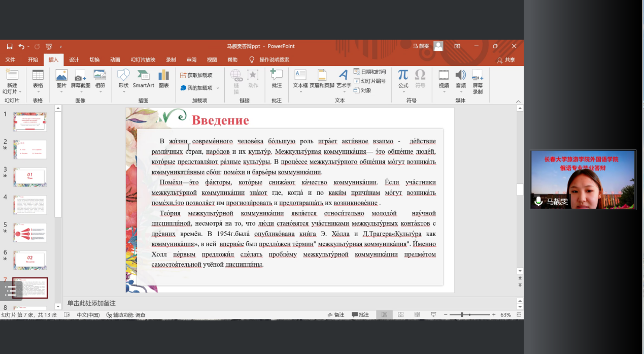Click 辅助功能: 调查 in status bar
644x354 pixels.
click(125, 315)
